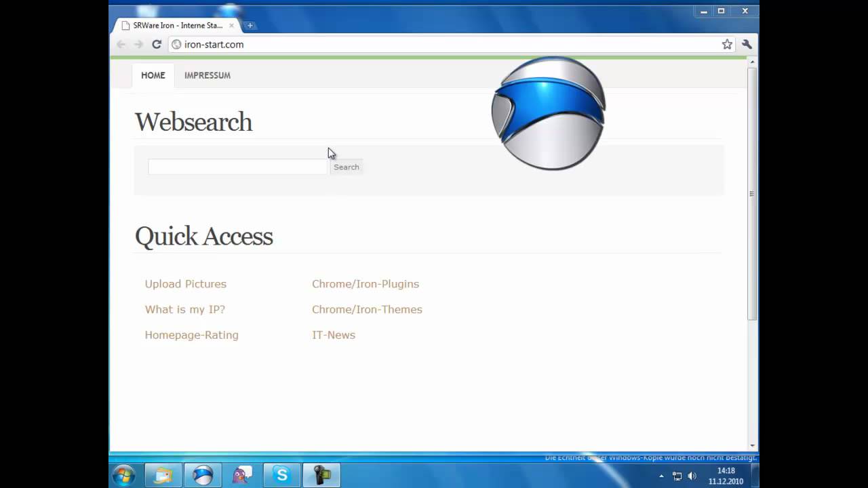The width and height of the screenshot is (868, 488).
Task: Open the IMPRESSUM navigation tab
Action: pyautogui.click(x=208, y=75)
